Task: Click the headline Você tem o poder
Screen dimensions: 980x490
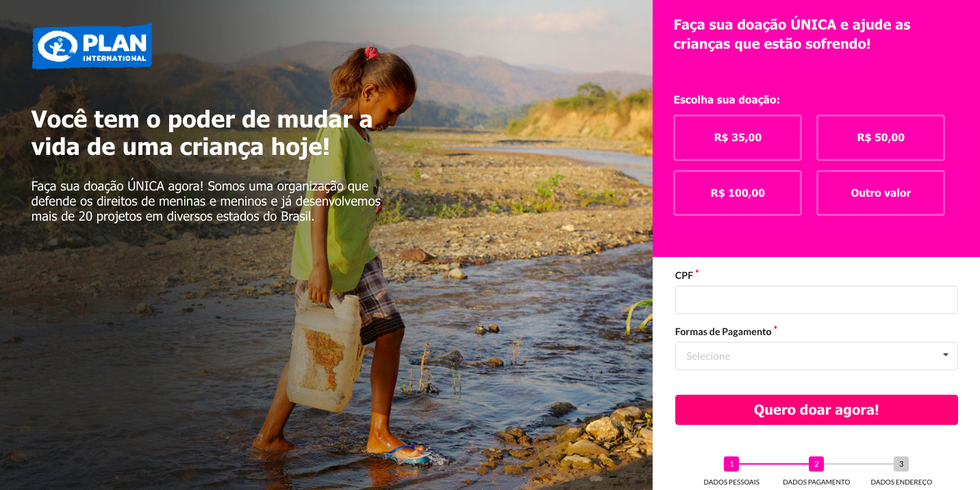Action: (202, 132)
